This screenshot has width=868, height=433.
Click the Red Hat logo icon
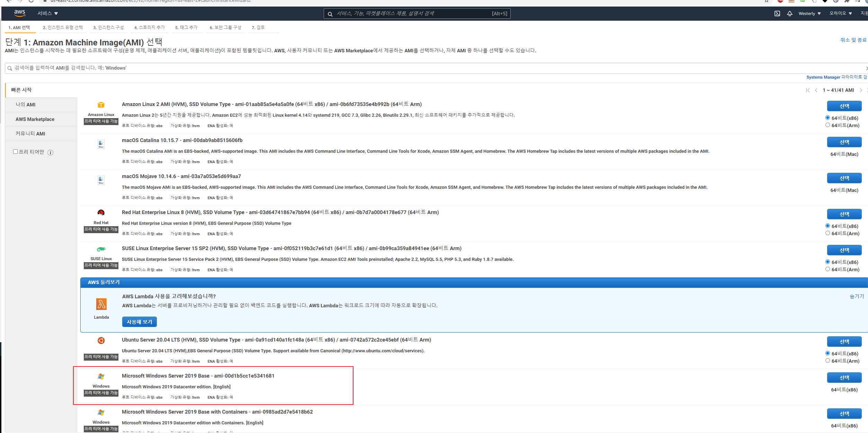tap(101, 213)
